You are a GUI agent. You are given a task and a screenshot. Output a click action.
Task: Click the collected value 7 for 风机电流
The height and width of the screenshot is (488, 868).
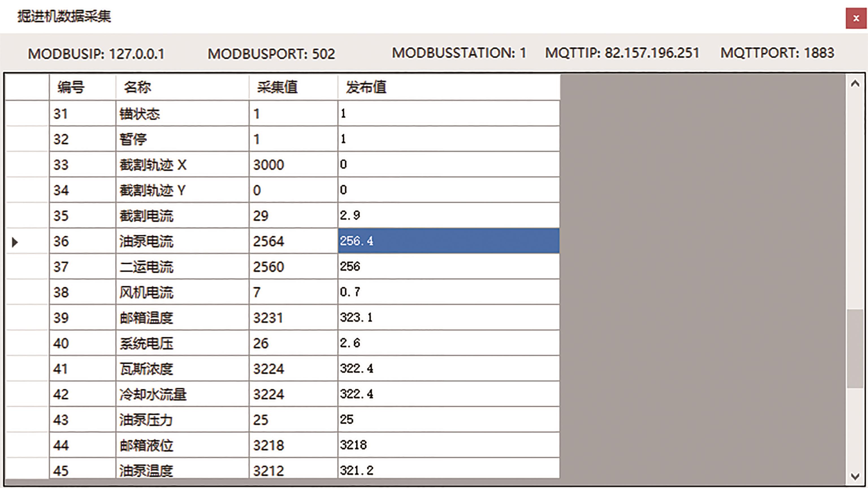tap(293, 292)
